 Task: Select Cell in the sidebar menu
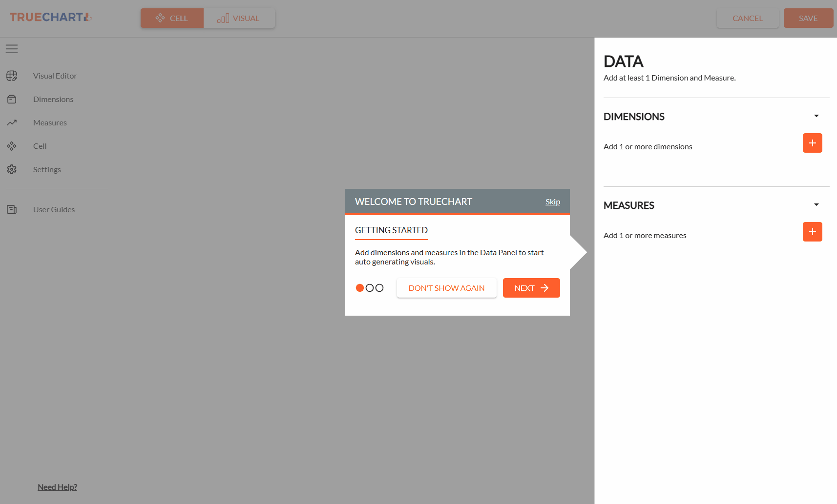coord(40,146)
